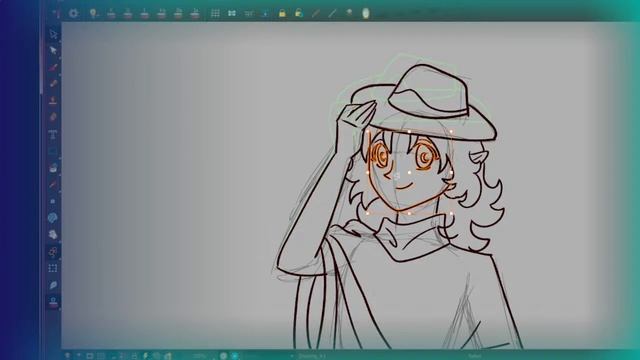Image resolution: width=640 pixels, height=360 pixels.
Task: Open the gear settings icon in top toolbar
Action: 73,13
